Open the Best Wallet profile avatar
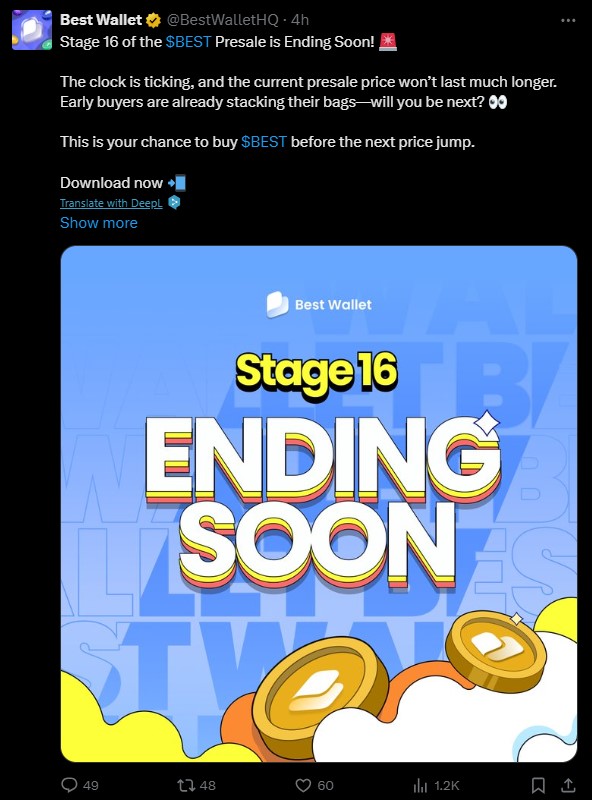Image resolution: width=592 pixels, height=800 pixels. (32, 30)
